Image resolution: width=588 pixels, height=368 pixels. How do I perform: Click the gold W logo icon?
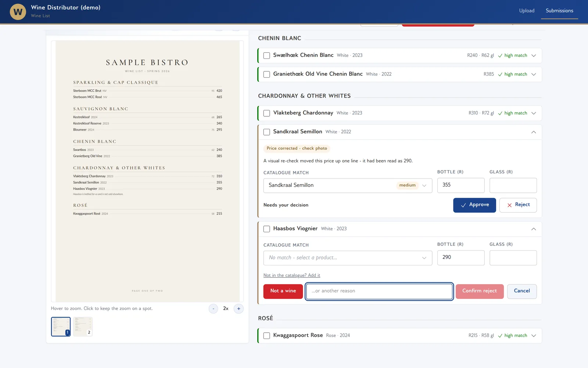click(18, 12)
